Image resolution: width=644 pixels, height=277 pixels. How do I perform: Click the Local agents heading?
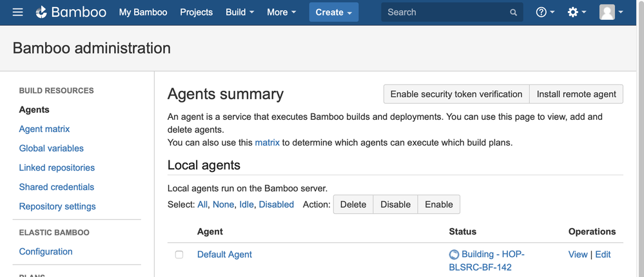(204, 165)
